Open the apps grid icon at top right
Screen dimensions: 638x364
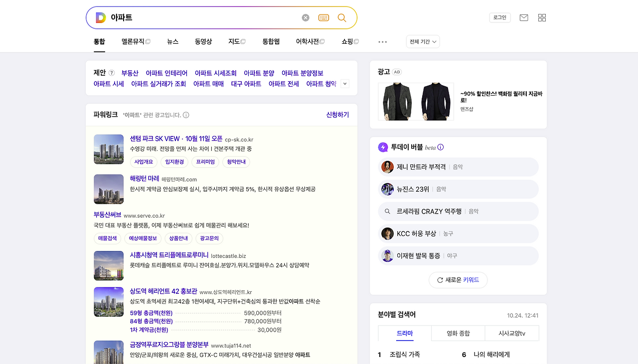point(542,17)
